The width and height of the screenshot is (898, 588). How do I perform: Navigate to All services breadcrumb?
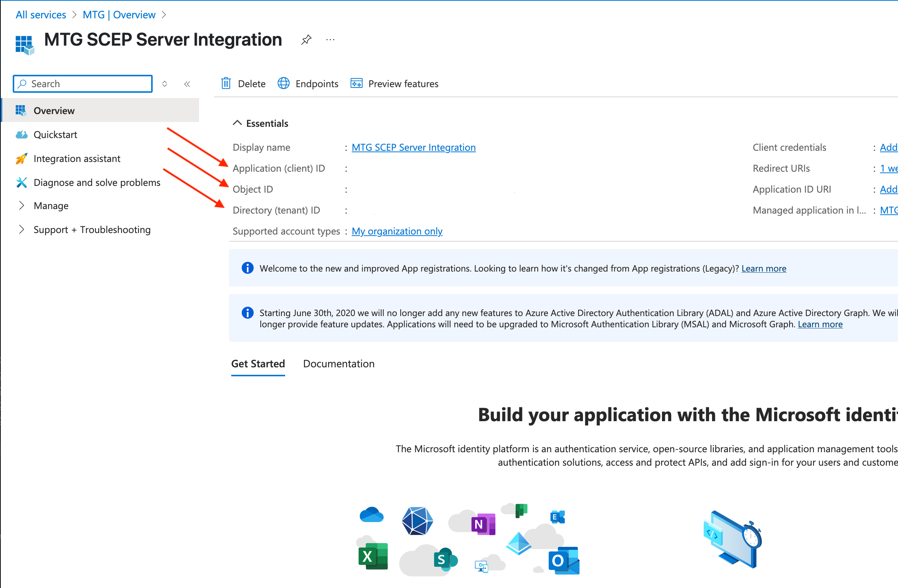(x=40, y=14)
